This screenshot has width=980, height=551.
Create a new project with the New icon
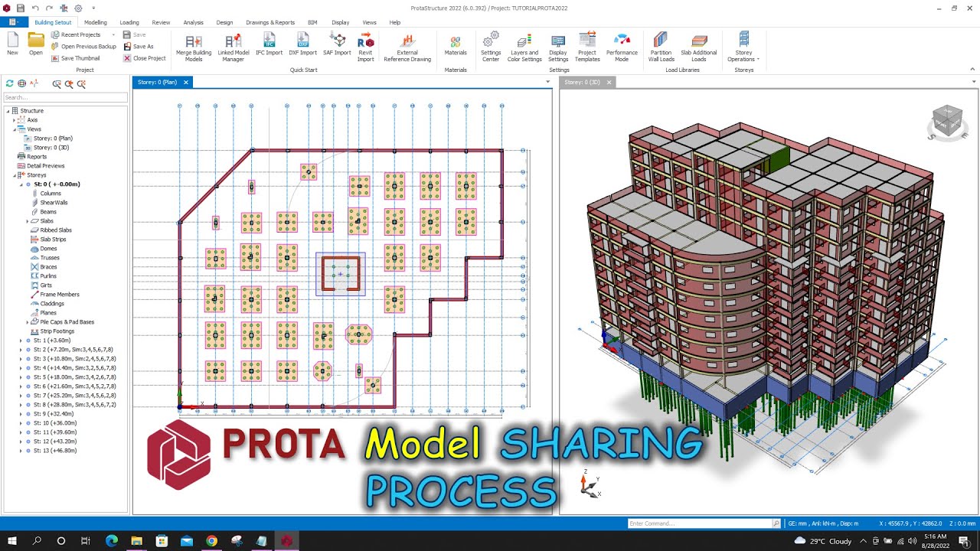[x=12, y=44]
